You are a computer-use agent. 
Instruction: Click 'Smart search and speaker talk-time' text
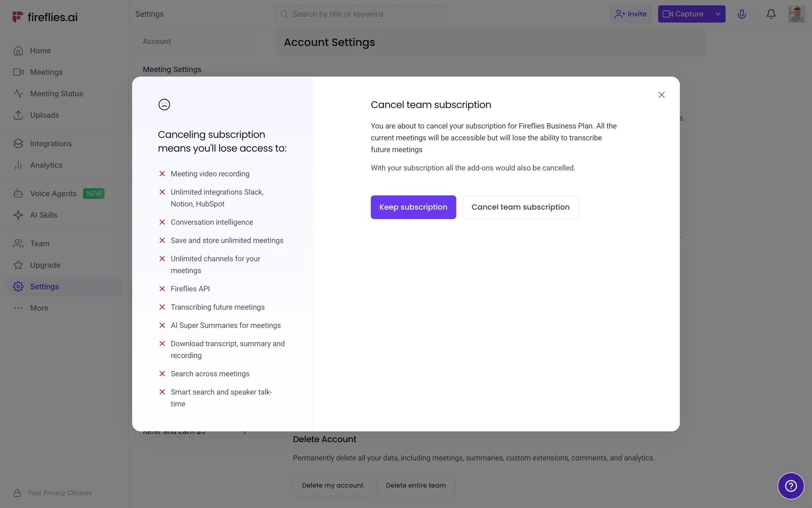(221, 398)
